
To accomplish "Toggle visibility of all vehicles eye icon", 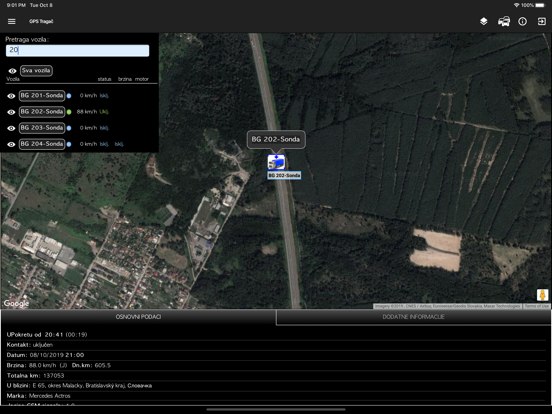I will pyautogui.click(x=12, y=71).
